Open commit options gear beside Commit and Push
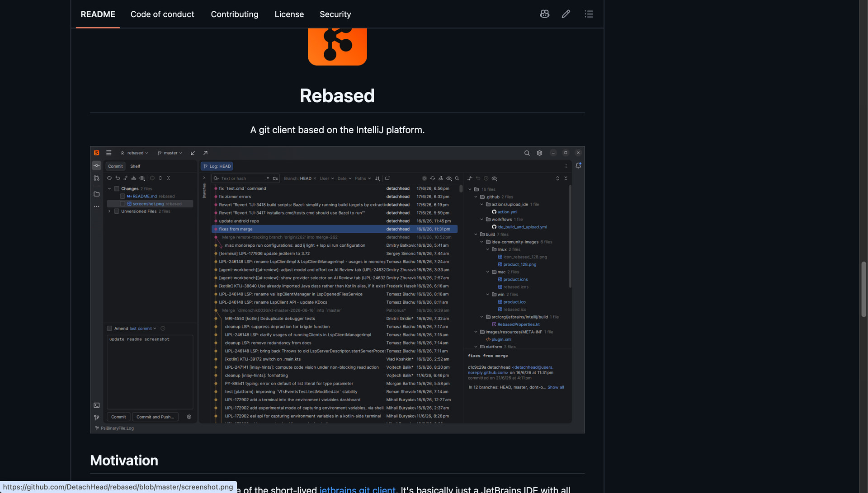Screen dimensions: 868x493 tap(189, 417)
